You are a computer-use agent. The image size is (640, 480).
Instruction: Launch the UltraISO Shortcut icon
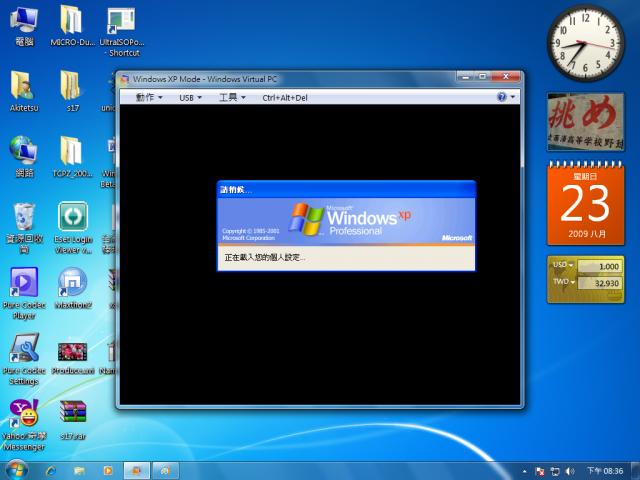[x=122, y=32]
